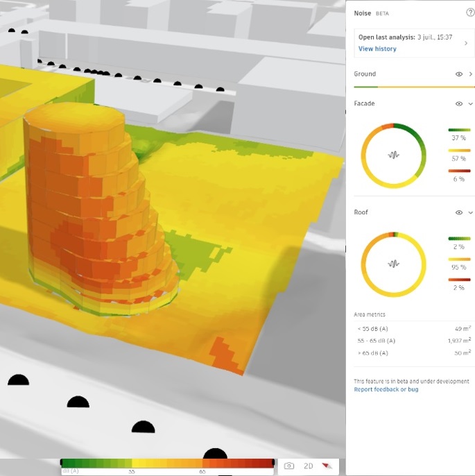Click the compass north arrow icon
This screenshot has height=476, width=475.
tap(327, 466)
